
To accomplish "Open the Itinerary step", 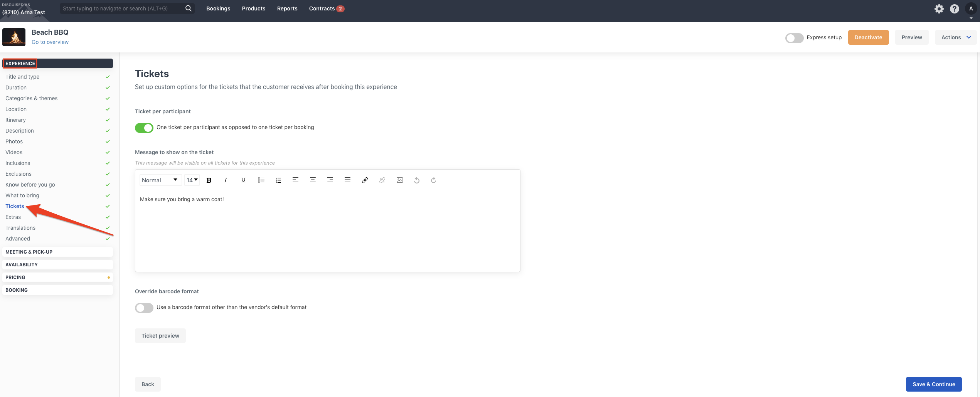I will (15, 120).
